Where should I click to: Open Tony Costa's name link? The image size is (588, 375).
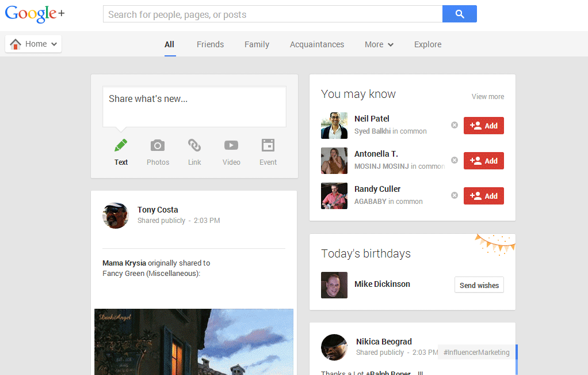(158, 210)
